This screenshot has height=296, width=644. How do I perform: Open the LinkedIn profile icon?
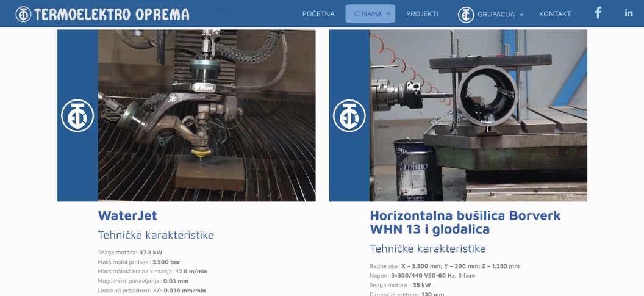[629, 13]
